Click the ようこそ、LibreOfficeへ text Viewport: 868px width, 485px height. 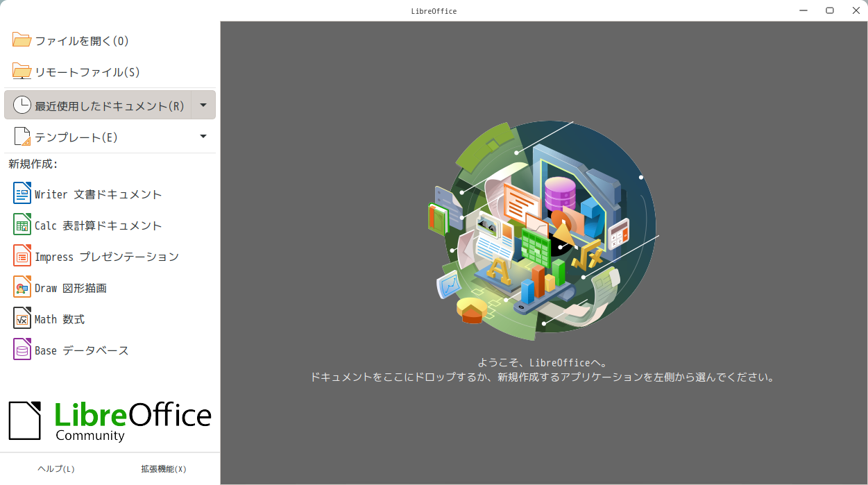pos(542,362)
